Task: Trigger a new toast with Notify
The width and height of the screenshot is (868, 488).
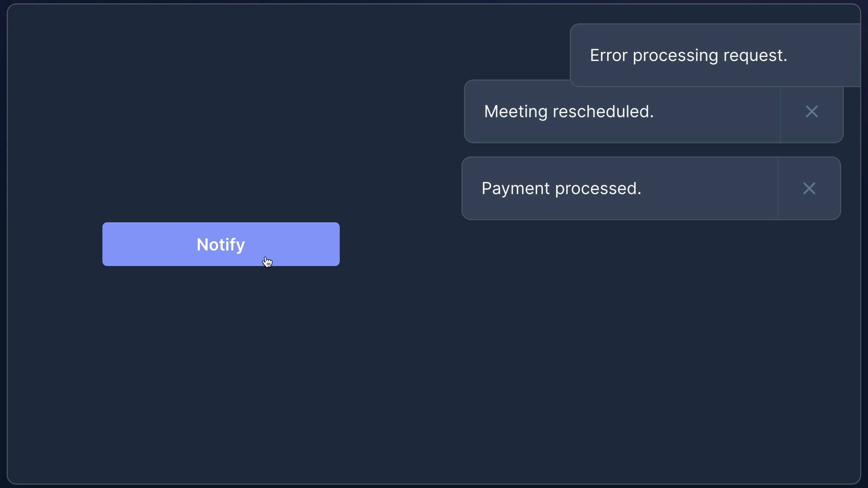Action: 221,244
